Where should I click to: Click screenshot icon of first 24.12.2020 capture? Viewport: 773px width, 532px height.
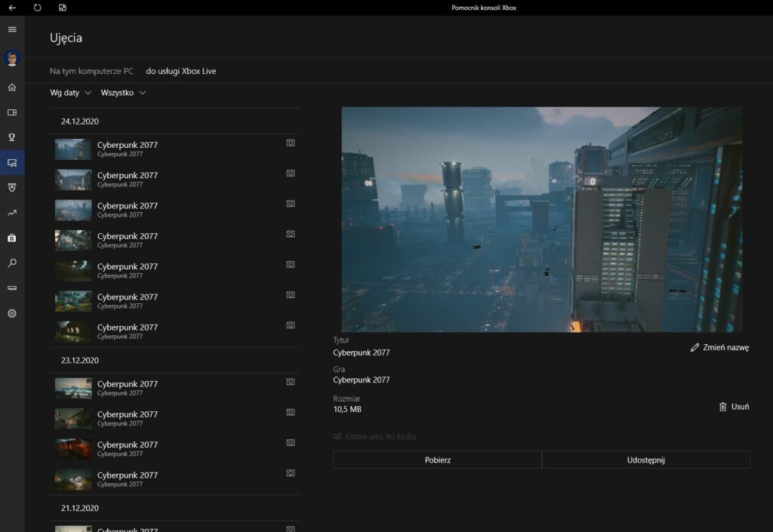[x=291, y=143]
